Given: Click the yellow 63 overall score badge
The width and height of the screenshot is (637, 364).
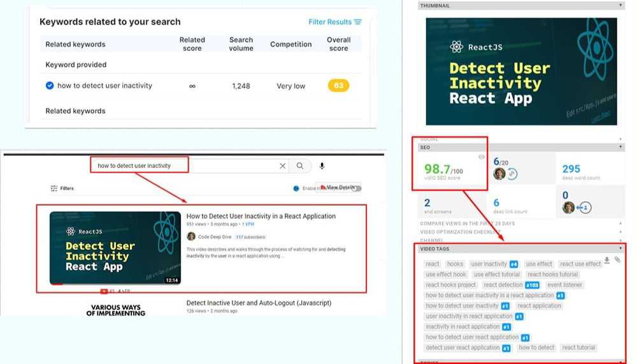Looking at the screenshot, I should coord(338,86).
